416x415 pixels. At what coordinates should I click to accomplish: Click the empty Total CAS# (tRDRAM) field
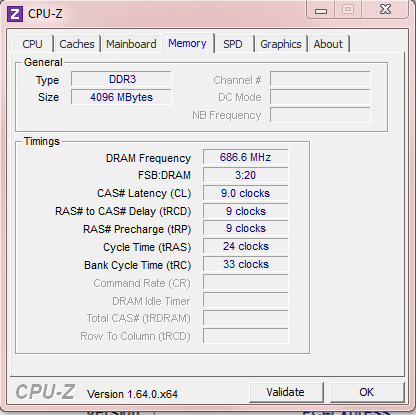click(x=245, y=318)
